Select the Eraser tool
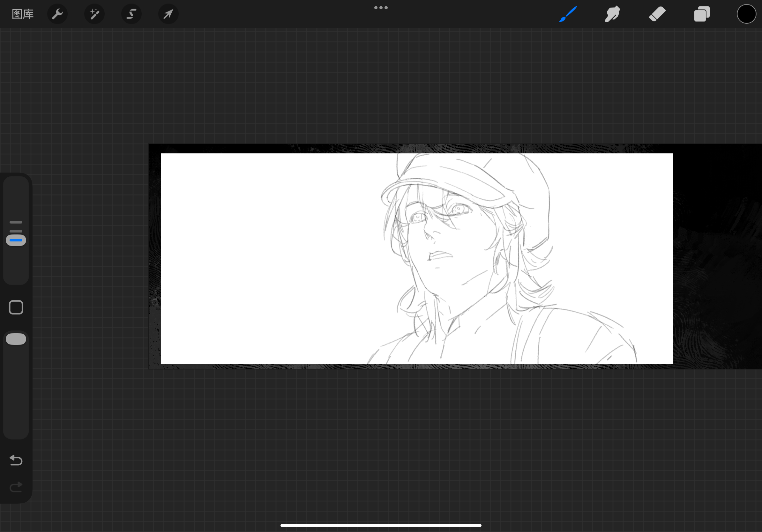Screen dimensions: 762x532 [x=657, y=14]
